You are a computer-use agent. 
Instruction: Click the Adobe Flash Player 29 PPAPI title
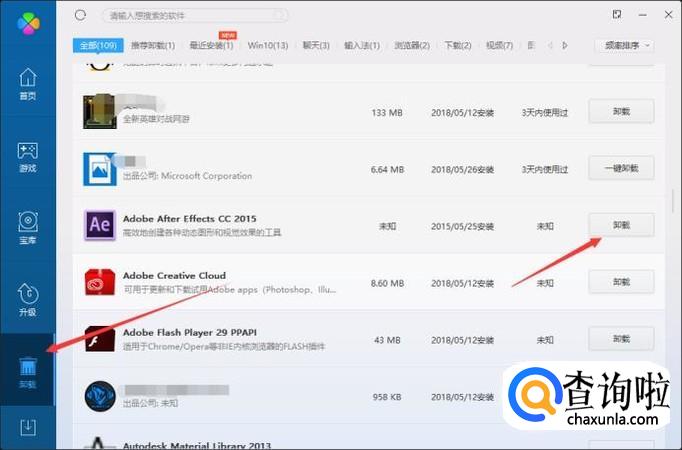(x=190, y=333)
